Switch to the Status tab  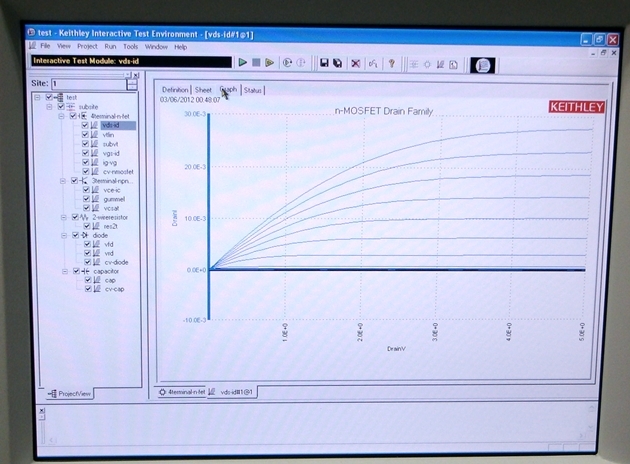[x=253, y=90]
